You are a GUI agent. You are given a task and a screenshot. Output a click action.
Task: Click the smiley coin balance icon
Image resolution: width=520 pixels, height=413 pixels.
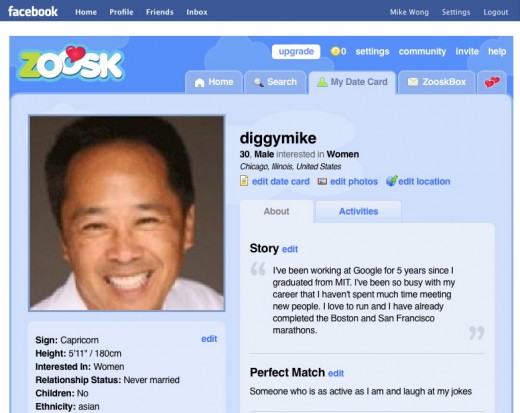point(335,51)
